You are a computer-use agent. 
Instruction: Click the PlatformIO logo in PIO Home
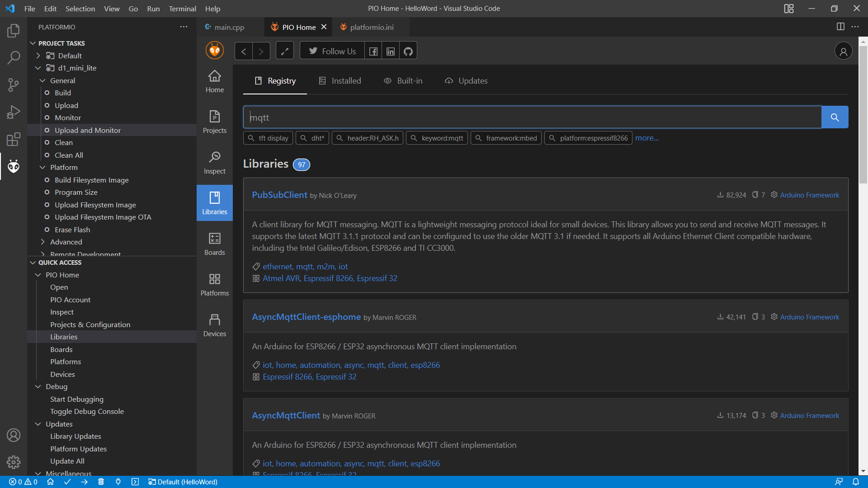(x=215, y=51)
